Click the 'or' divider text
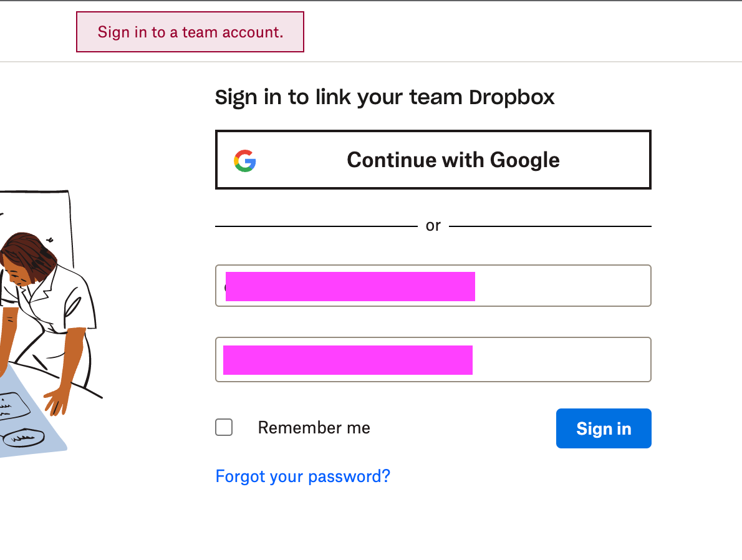The height and width of the screenshot is (560, 742). [x=433, y=226]
